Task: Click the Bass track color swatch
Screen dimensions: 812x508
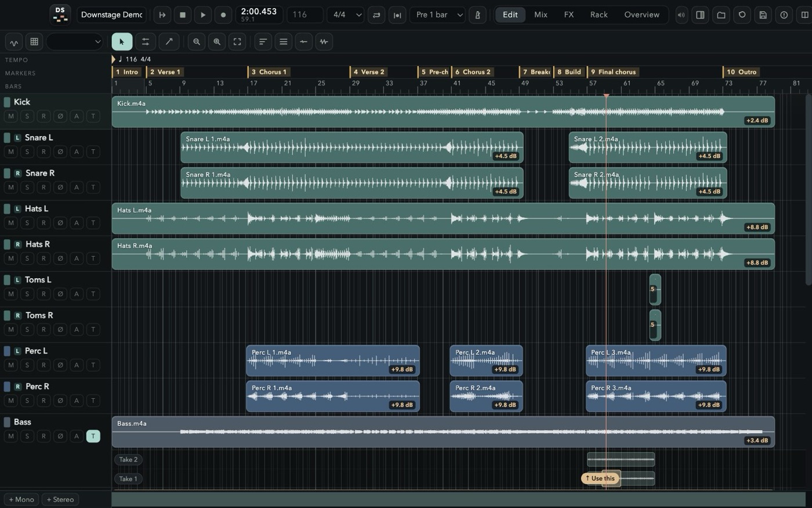Action: coord(7,422)
